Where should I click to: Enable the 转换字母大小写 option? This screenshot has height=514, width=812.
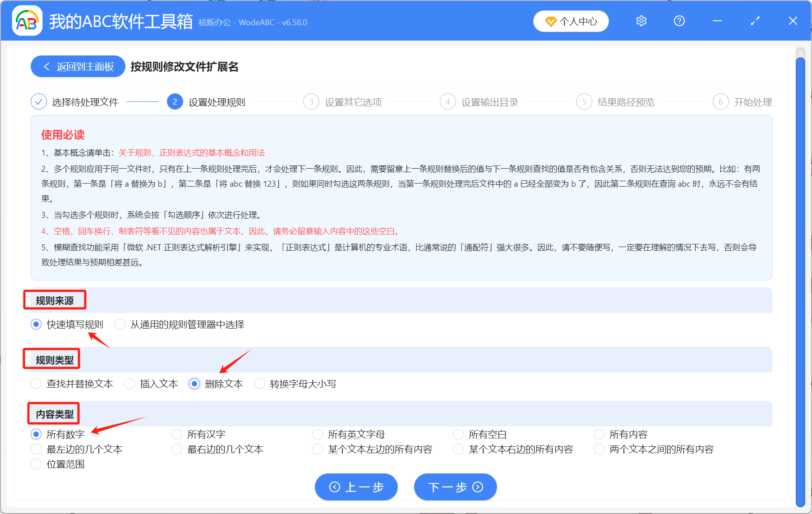click(x=259, y=384)
